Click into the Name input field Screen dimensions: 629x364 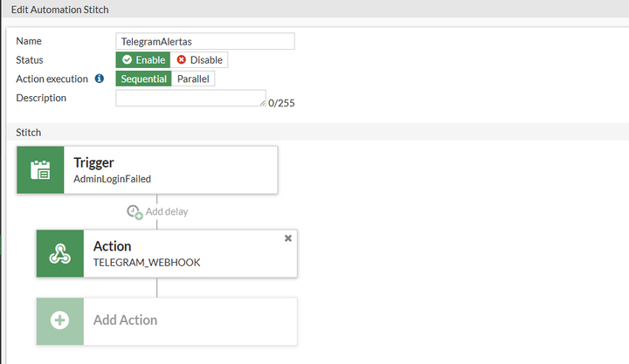[x=205, y=41]
